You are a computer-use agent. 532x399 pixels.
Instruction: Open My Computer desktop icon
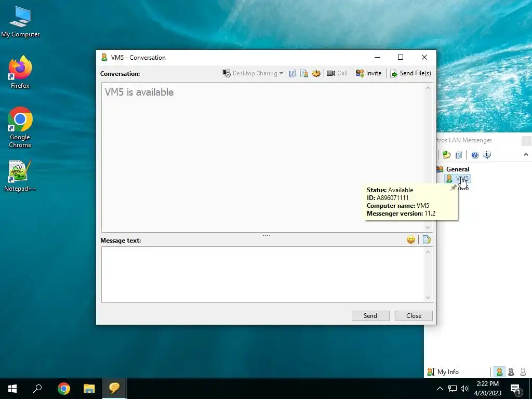click(x=20, y=21)
